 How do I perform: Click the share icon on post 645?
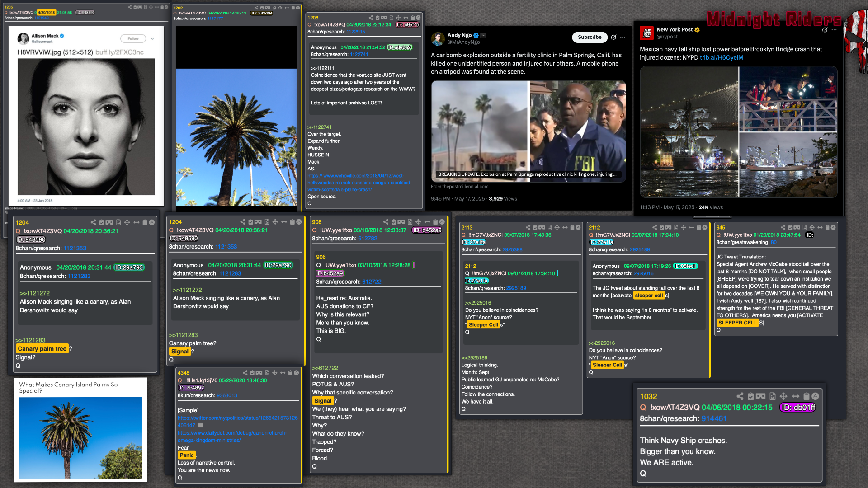point(783,227)
